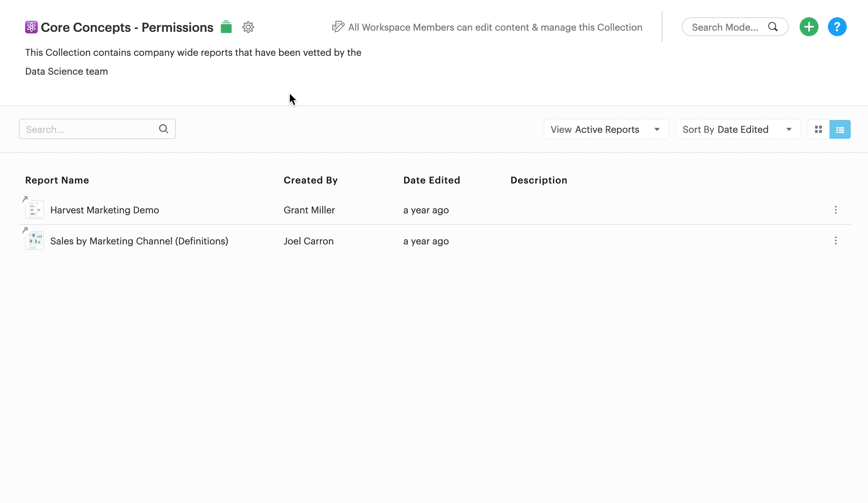
Task: Open the green collection color icon
Action: coord(226,27)
